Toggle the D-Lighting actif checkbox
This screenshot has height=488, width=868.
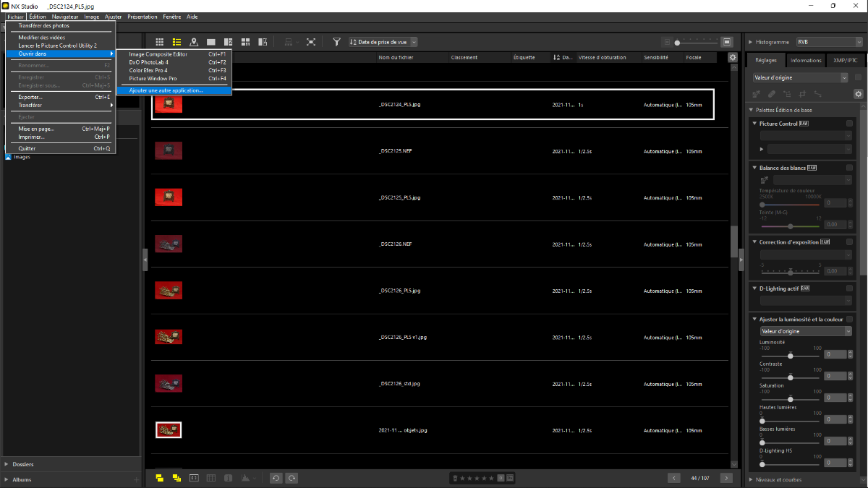(x=849, y=288)
